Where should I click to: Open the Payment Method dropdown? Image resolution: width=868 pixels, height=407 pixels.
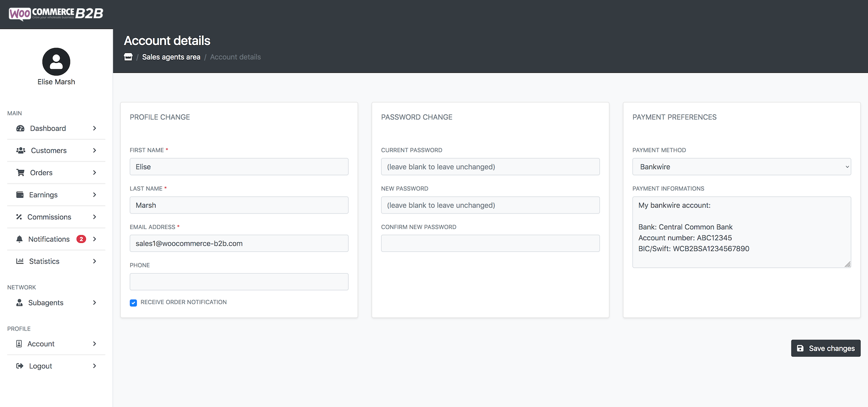[x=742, y=167]
